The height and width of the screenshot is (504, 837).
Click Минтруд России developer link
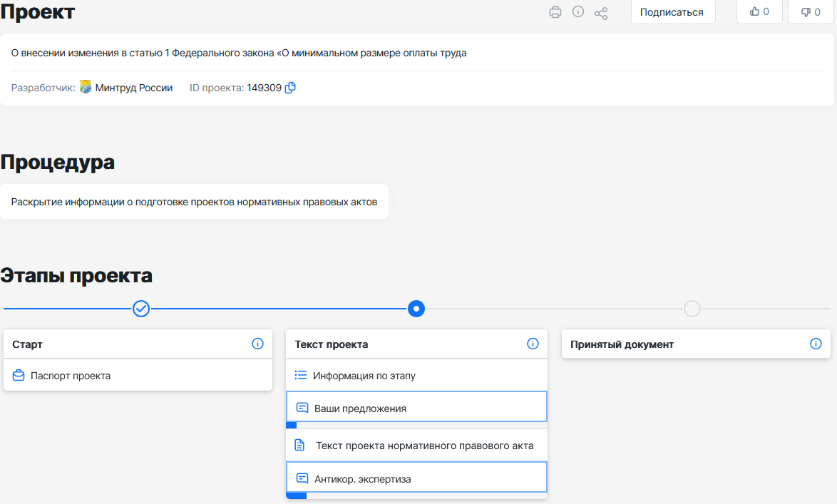[x=133, y=88]
